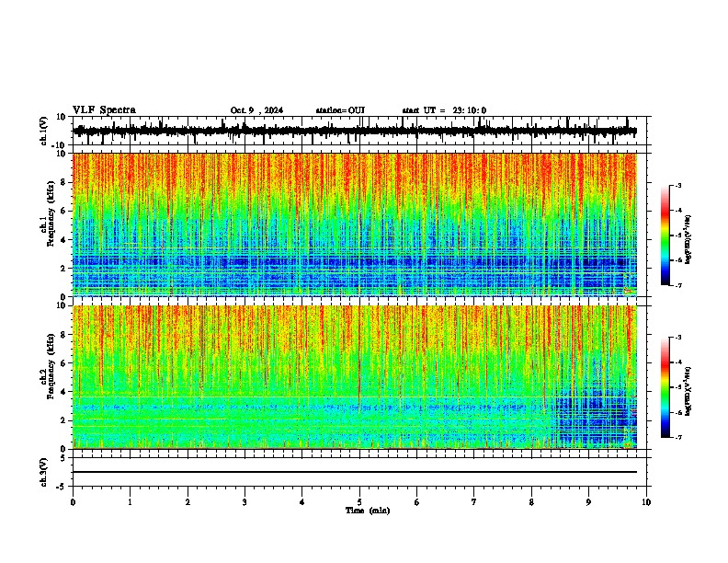This screenshot has width=728, height=563.
Task: Click the time axis tick label '10'
Action: [x=646, y=502]
